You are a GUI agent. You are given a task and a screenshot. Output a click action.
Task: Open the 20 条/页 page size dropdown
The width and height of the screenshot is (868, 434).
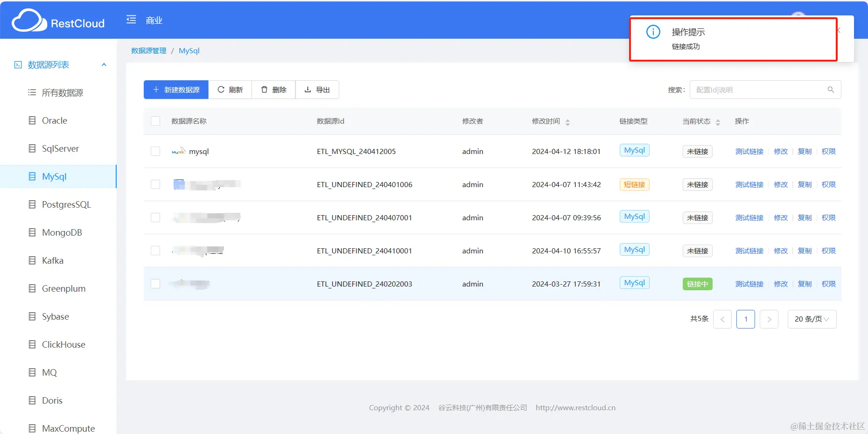click(x=812, y=319)
